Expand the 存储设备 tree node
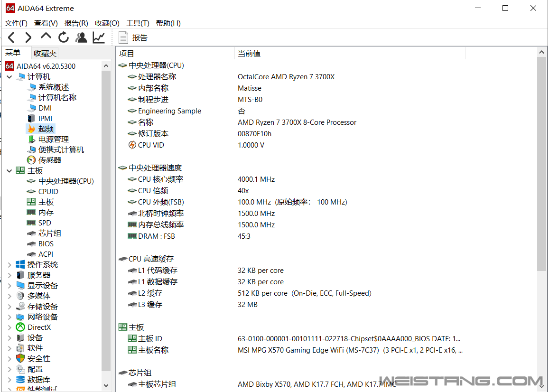 click(x=9, y=307)
